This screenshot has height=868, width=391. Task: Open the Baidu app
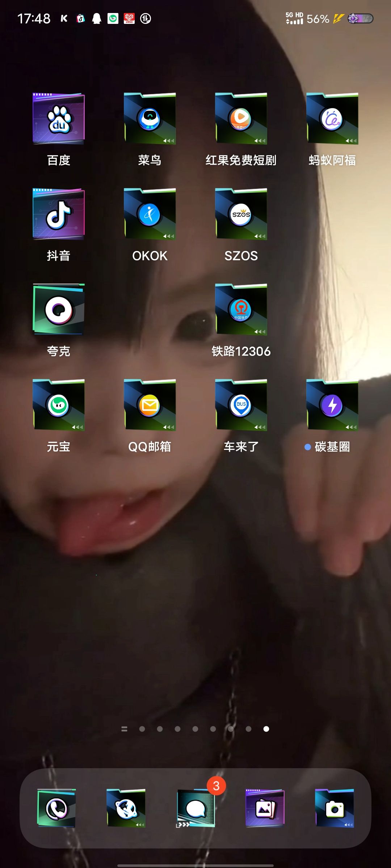click(x=59, y=119)
